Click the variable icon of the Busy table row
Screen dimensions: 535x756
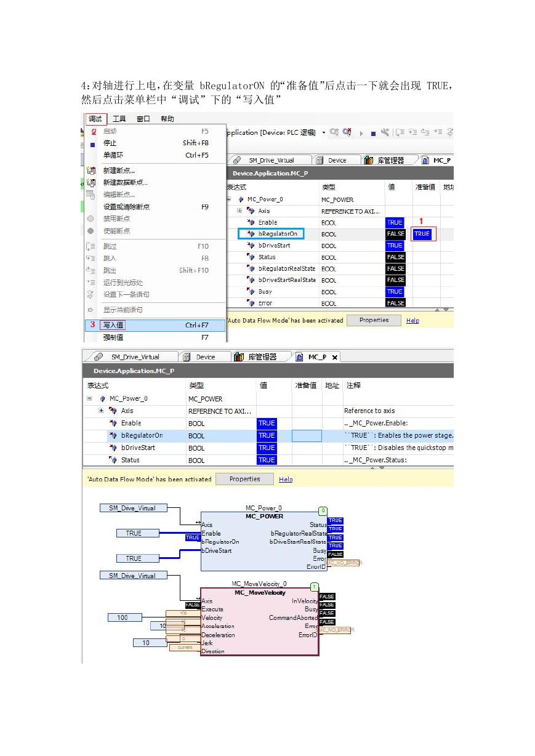click(251, 292)
